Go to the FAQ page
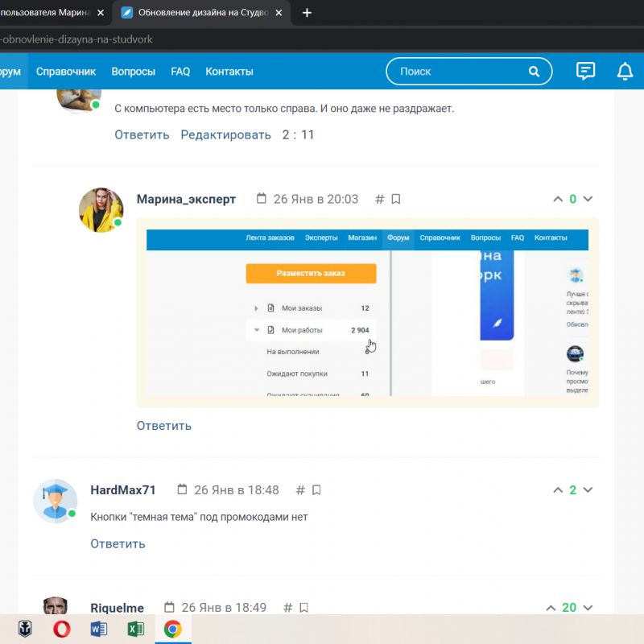The width and height of the screenshot is (644, 644). [x=180, y=72]
